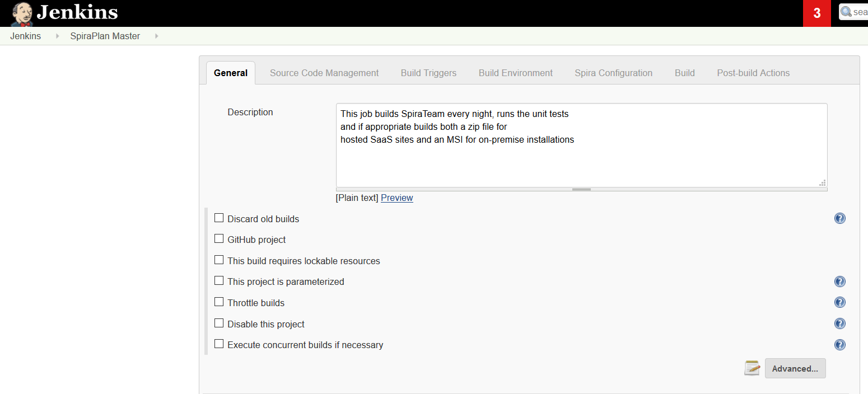The image size is (868, 394).
Task: Enable Discard old builds checkbox
Action: [219, 218]
